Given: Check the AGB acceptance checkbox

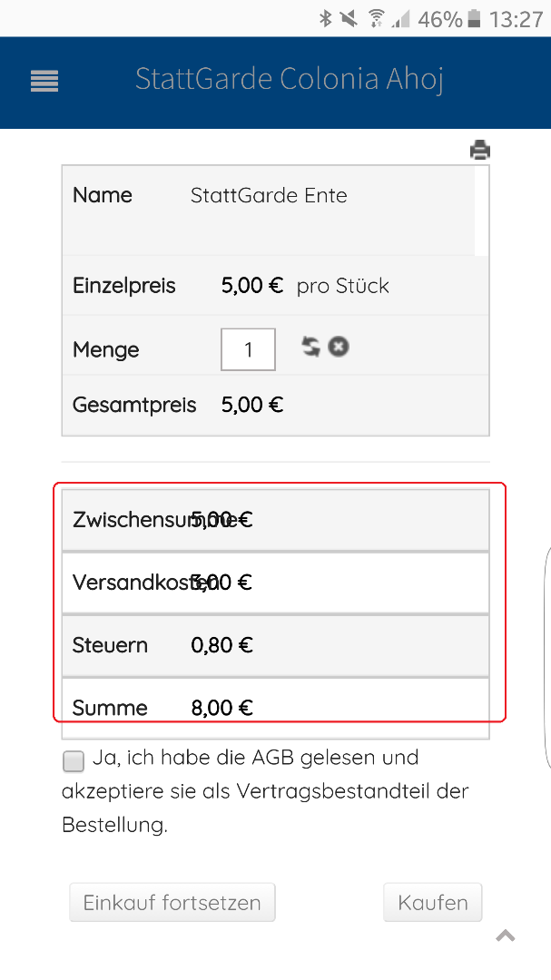Looking at the screenshot, I should point(74,760).
